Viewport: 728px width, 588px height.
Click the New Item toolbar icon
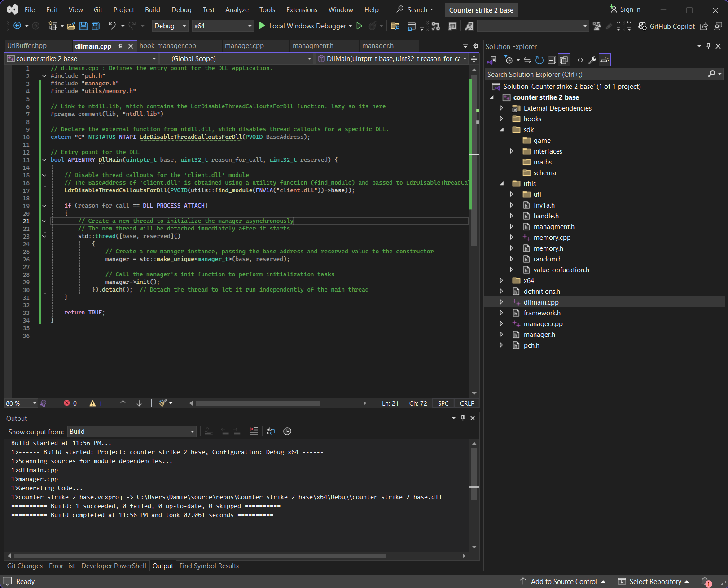(x=53, y=26)
